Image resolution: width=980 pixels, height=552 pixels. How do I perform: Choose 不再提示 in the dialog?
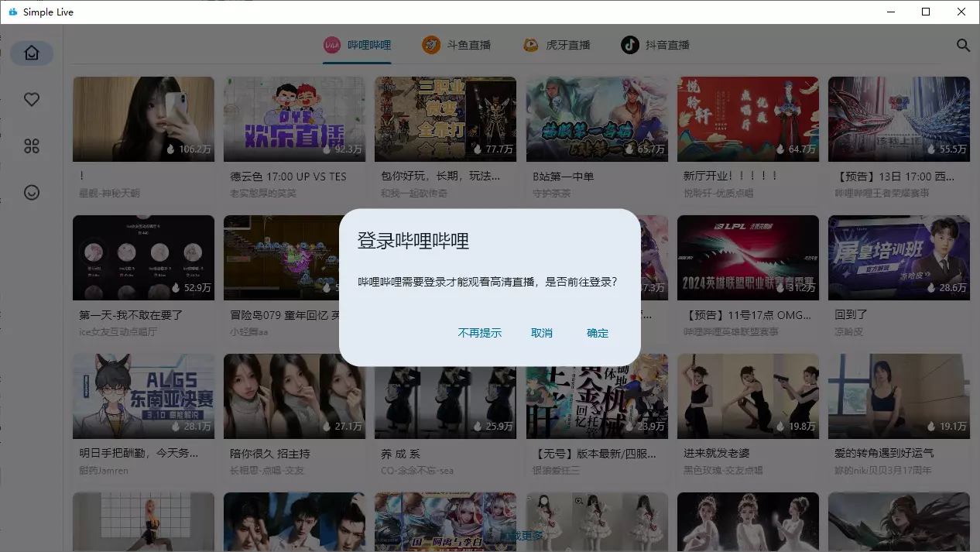click(x=480, y=333)
